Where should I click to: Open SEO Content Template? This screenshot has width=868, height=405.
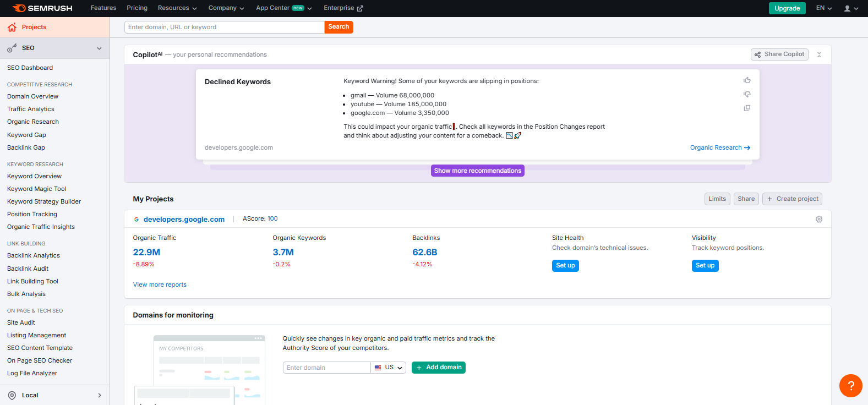coord(40,348)
